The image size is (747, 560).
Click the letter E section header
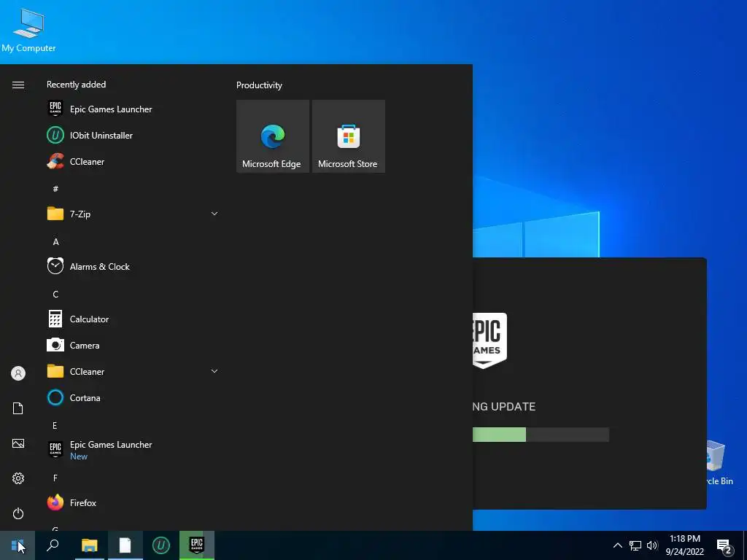click(55, 425)
